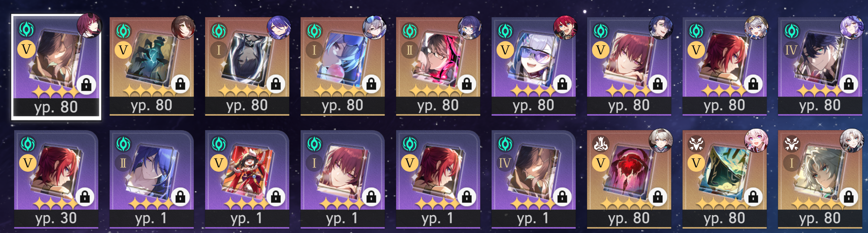Click Kafka's avatar on the selected light cone
The width and height of the screenshot is (868, 233).
89,26
